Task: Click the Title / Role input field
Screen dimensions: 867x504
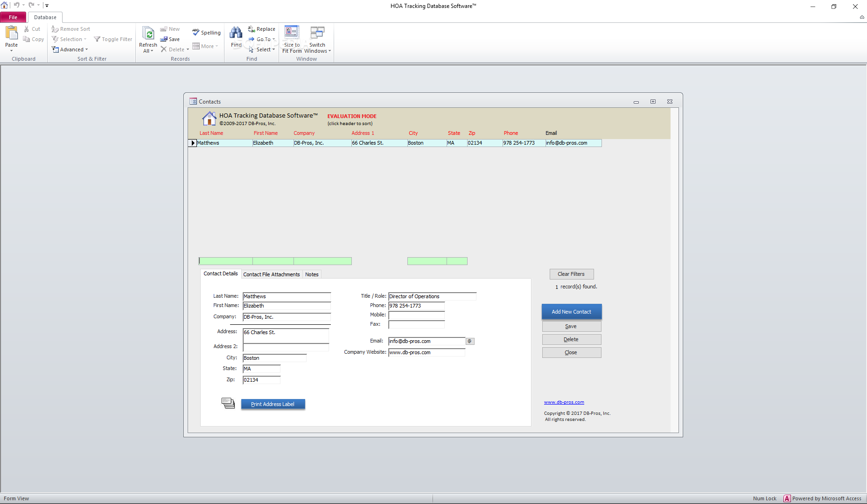Action: [432, 296]
